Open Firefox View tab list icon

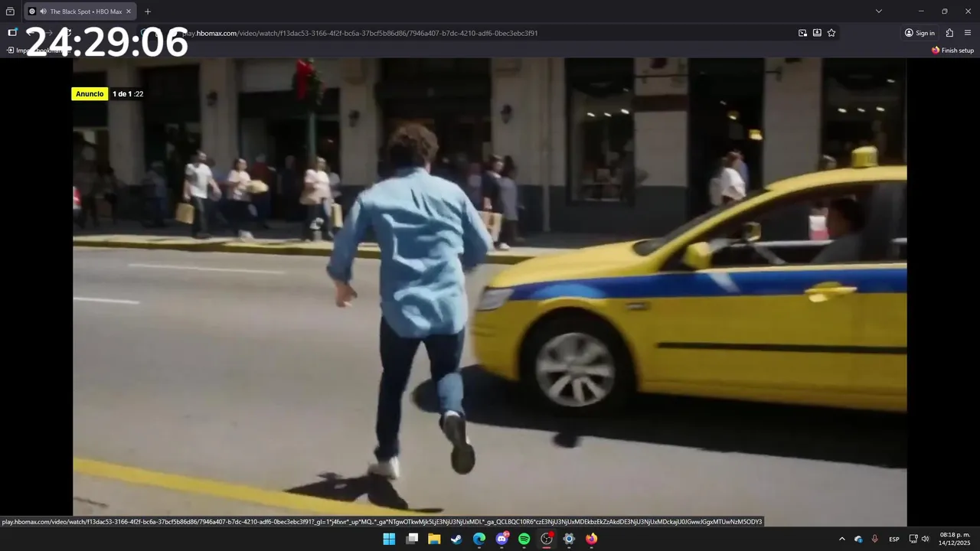pyautogui.click(x=10, y=11)
